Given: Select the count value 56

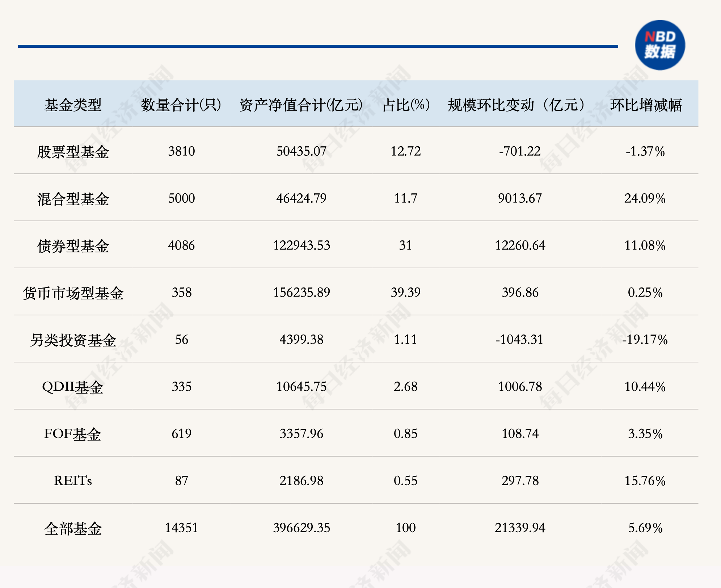Looking at the screenshot, I should pos(181,339).
